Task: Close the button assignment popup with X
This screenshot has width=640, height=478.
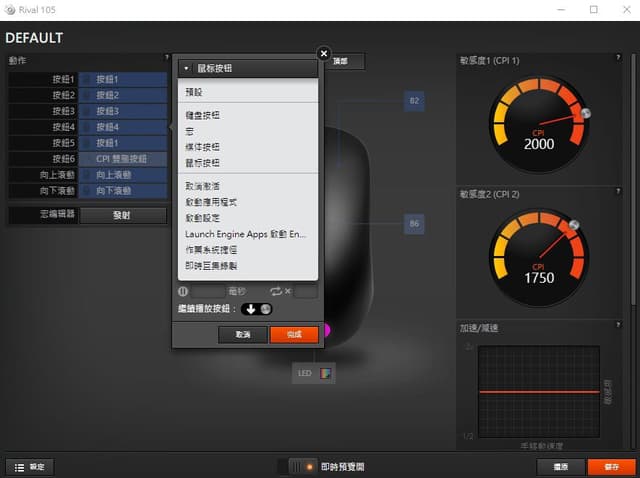Action: [324, 53]
